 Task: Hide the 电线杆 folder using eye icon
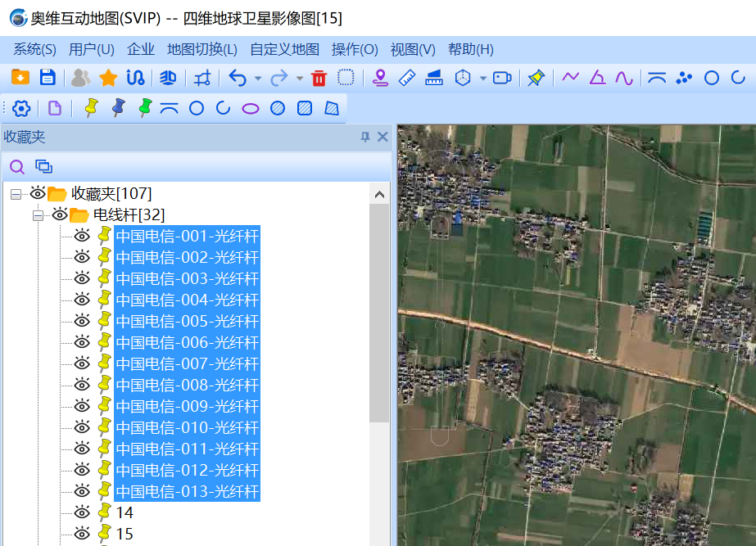pos(60,214)
